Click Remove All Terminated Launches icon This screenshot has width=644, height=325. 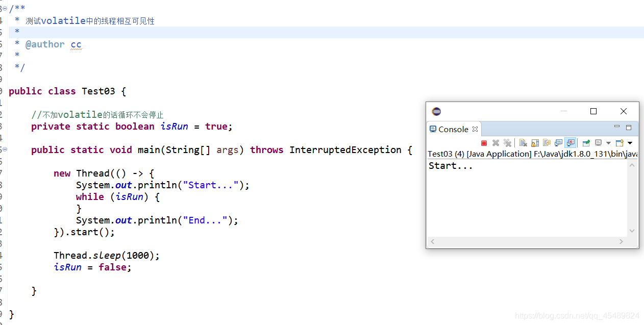pos(507,143)
